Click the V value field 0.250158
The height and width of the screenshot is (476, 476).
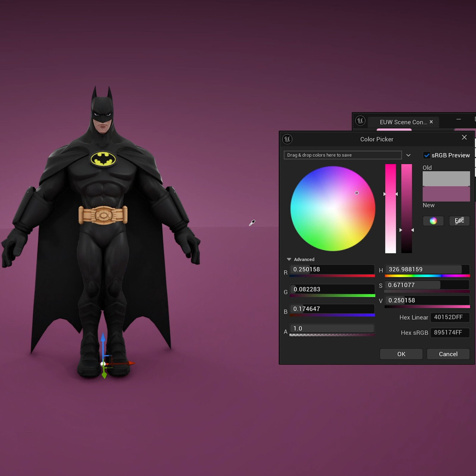point(427,300)
